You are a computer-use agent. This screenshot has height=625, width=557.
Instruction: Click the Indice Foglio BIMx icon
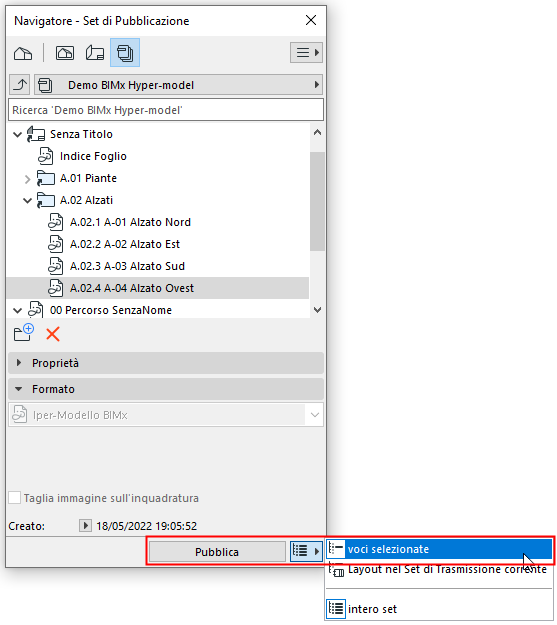[45, 156]
